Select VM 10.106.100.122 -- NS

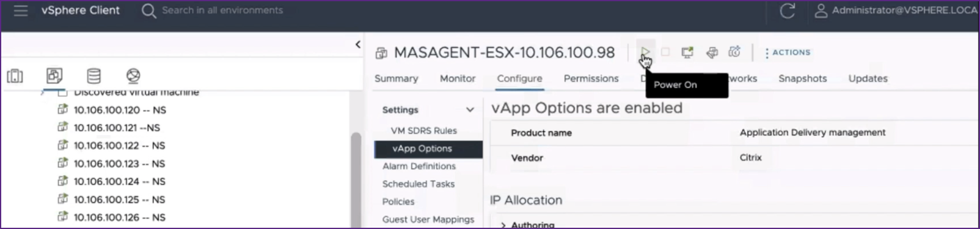pyautogui.click(x=119, y=146)
